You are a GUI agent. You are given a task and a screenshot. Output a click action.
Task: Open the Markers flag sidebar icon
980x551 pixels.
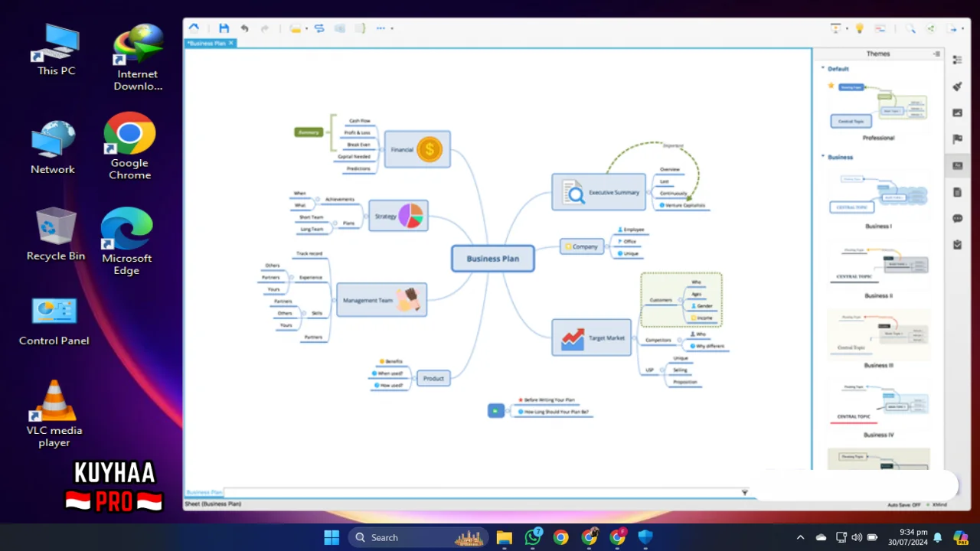point(957,139)
